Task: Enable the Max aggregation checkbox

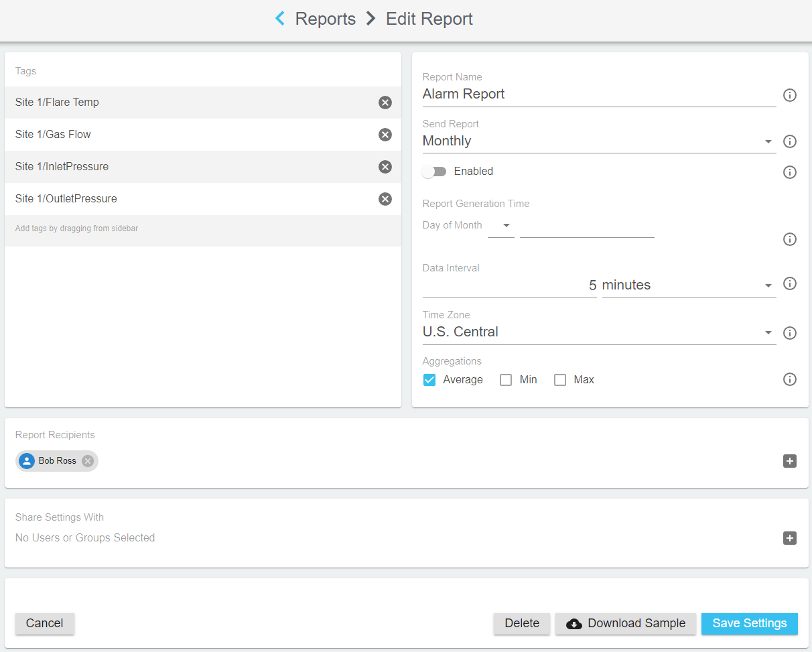Action: pos(560,380)
